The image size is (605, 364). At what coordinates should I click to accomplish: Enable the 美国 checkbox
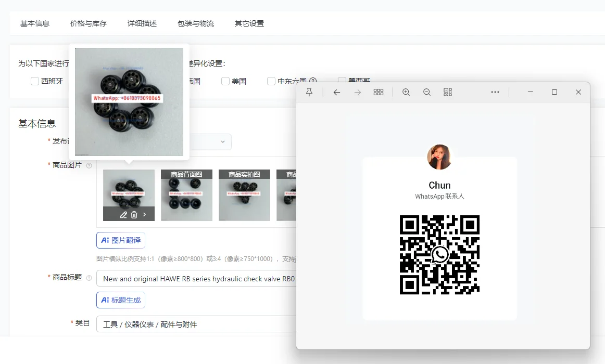coord(225,81)
